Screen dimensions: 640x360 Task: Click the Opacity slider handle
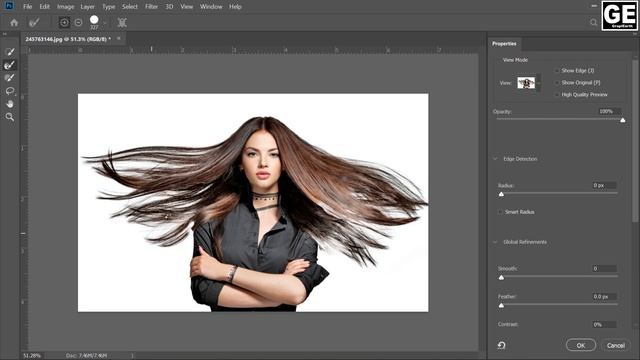pyautogui.click(x=622, y=120)
